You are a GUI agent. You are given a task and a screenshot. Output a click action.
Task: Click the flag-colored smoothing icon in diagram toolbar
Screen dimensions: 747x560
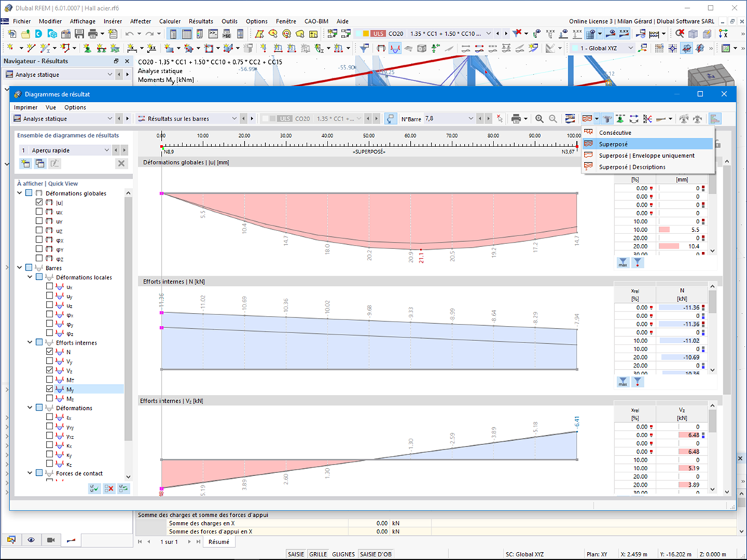(x=570, y=118)
